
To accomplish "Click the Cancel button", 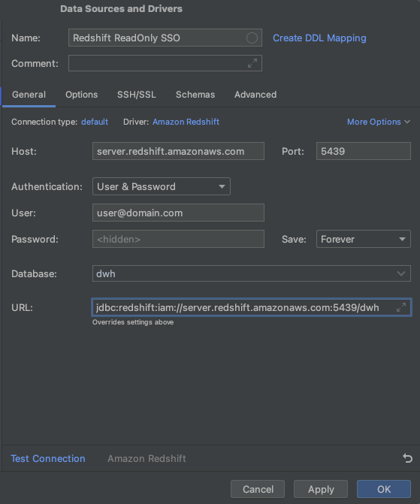I will [x=258, y=489].
